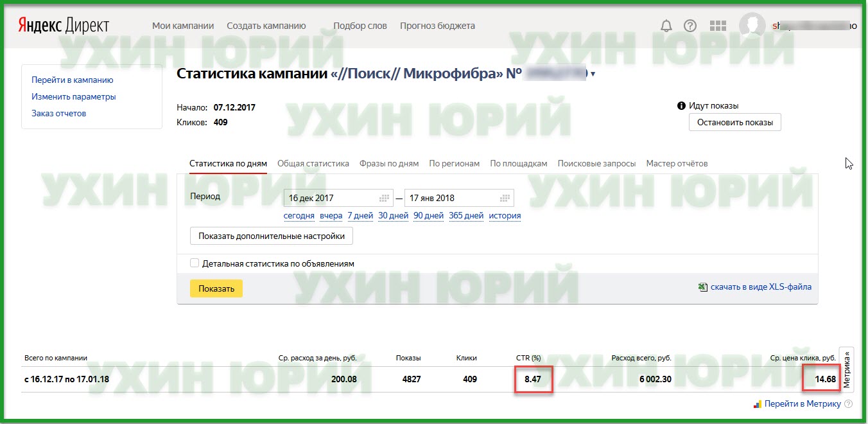Click campaign name «//Поиск// Микрофибра» link
Screen dimensions: 868x424
417,74
